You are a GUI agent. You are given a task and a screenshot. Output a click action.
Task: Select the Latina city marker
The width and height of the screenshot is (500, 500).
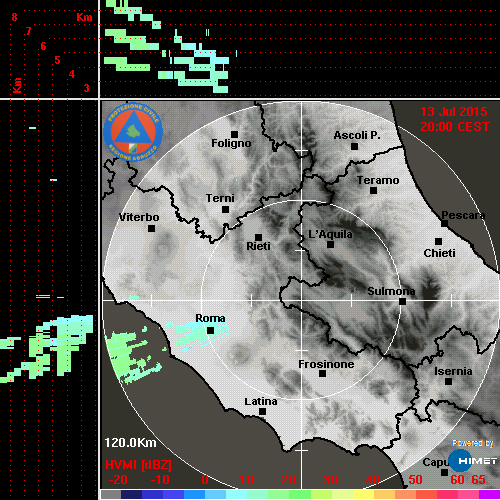(262, 412)
